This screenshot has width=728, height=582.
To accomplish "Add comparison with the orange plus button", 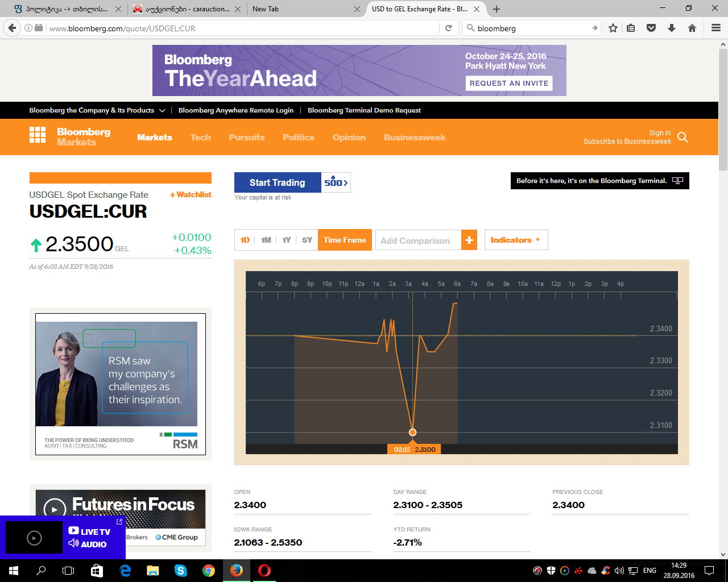I will (x=469, y=240).
